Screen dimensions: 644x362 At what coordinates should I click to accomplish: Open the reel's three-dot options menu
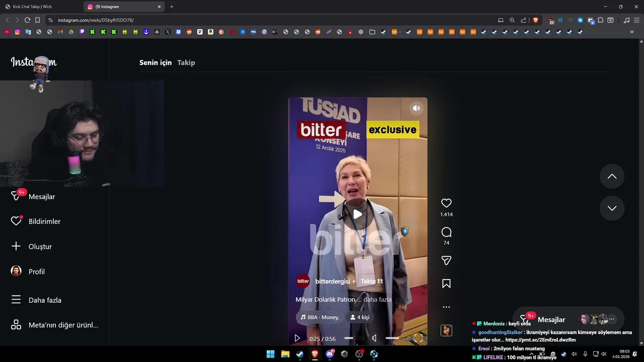[446, 307]
